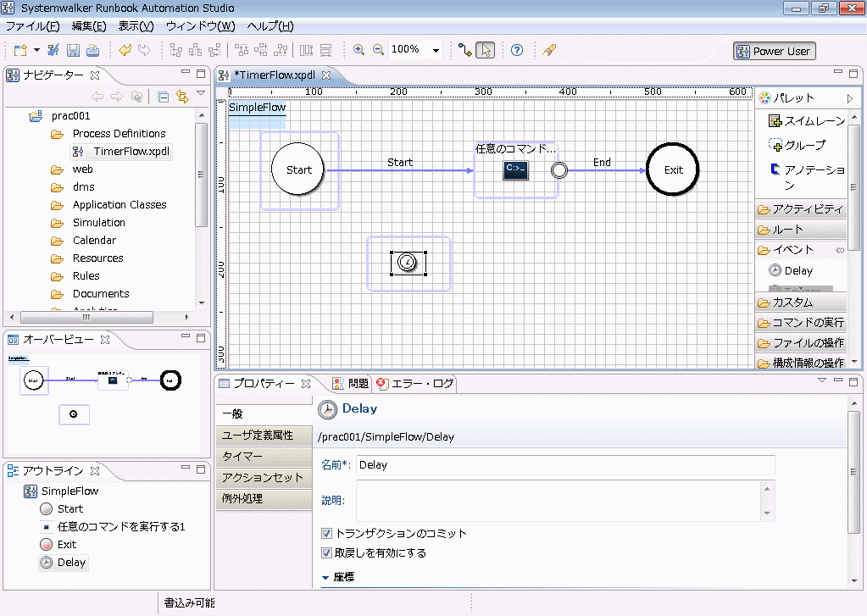
Task: Toggle 取戻しを有効にする checkbox
Action: pyautogui.click(x=327, y=553)
